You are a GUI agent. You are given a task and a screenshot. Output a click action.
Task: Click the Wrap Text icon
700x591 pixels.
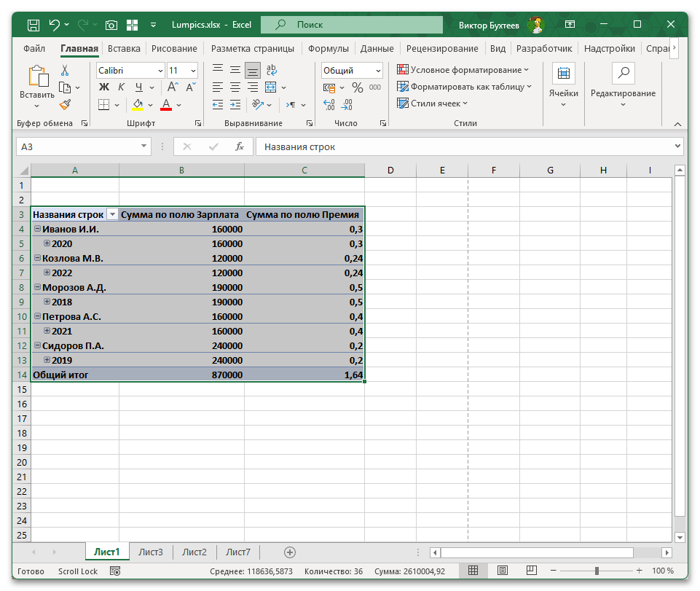271,71
